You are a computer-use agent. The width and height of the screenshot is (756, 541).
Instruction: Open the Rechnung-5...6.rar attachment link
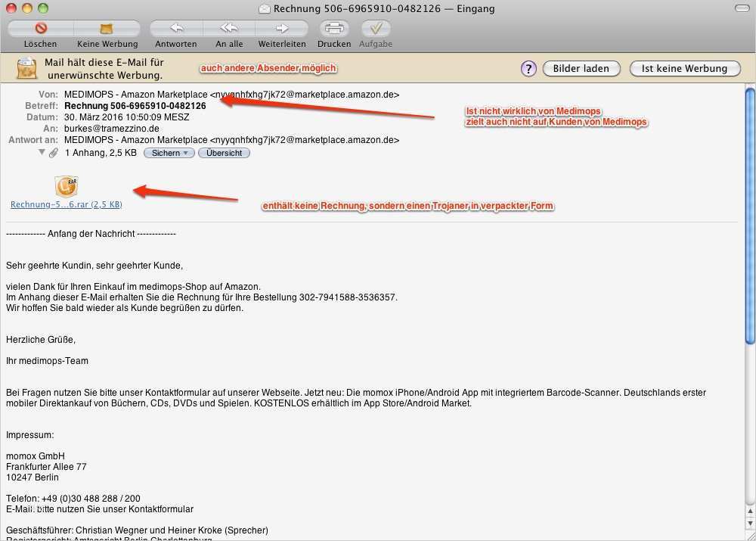click(66, 204)
